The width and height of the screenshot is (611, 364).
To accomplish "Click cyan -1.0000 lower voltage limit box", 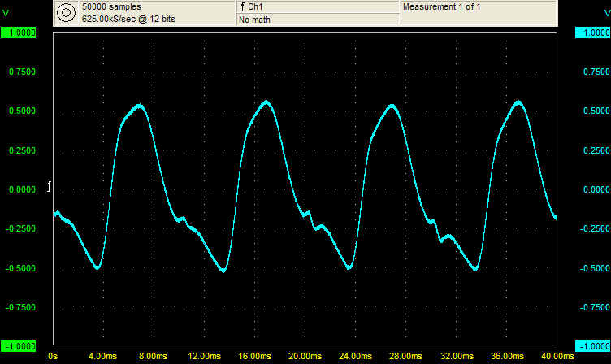I will [592, 346].
